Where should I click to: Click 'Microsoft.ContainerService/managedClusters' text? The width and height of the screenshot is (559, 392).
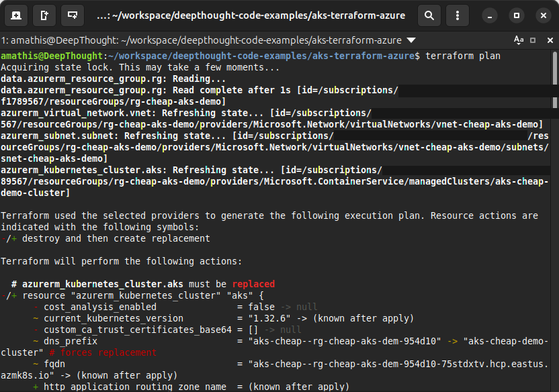[377, 181]
